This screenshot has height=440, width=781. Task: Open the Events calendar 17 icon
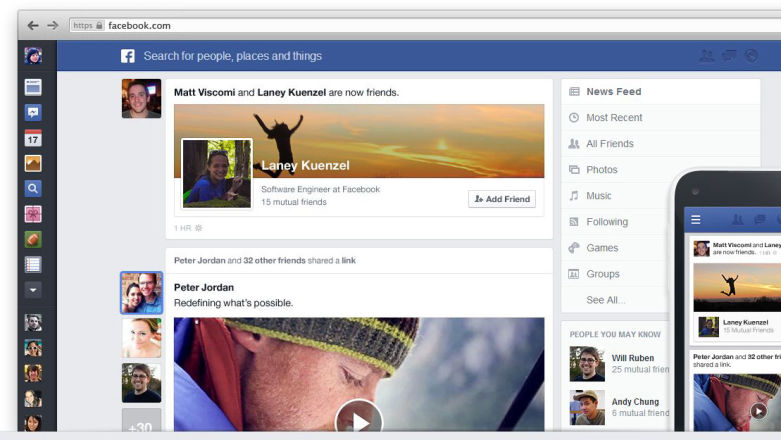click(x=33, y=138)
